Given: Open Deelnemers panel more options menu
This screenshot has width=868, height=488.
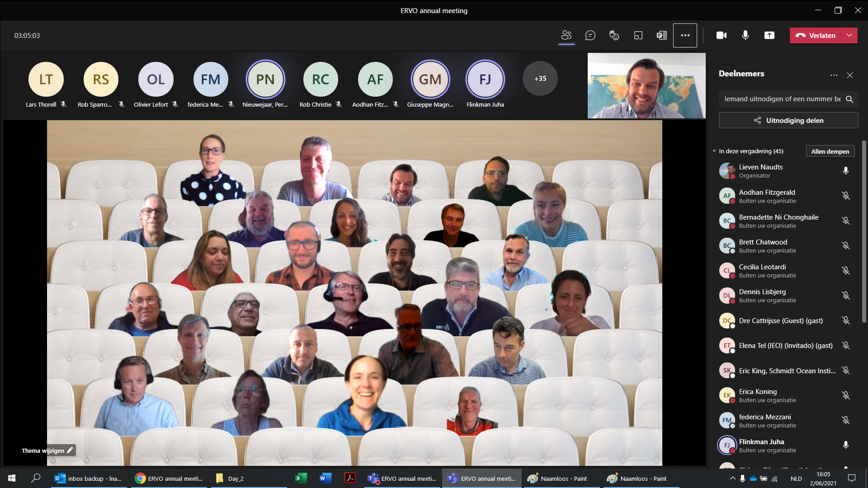Looking at the screenshot, I should click(834, 75).
